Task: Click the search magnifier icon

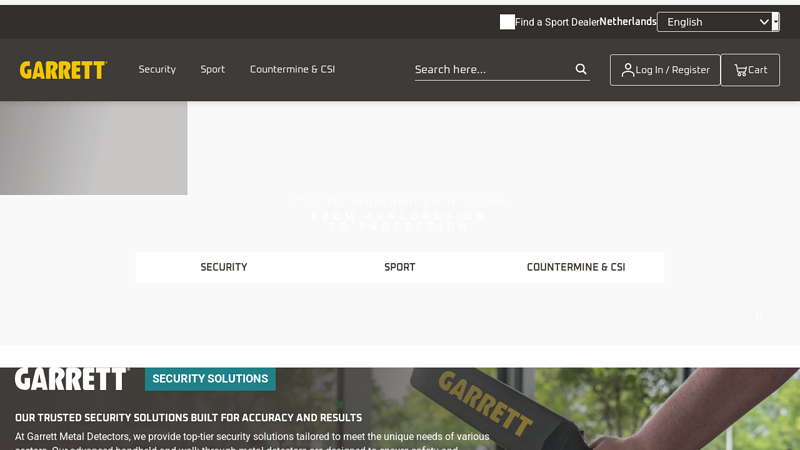Action: tap(581, 69)
